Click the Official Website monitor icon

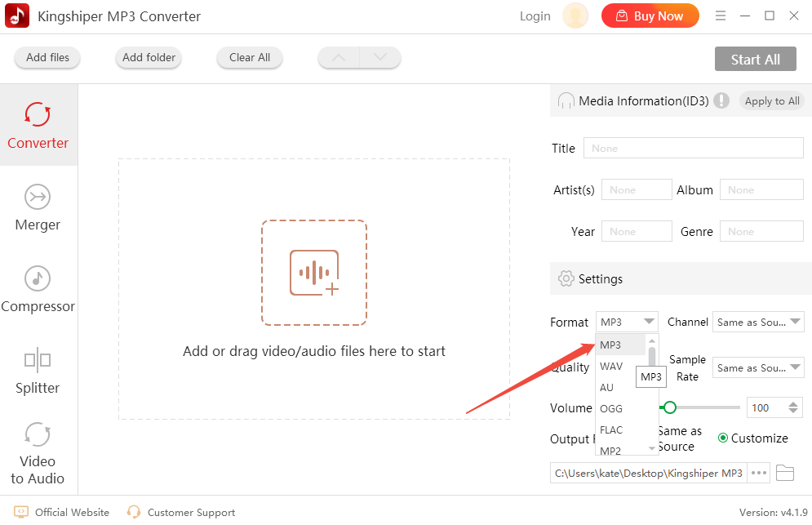click(20, 512)
